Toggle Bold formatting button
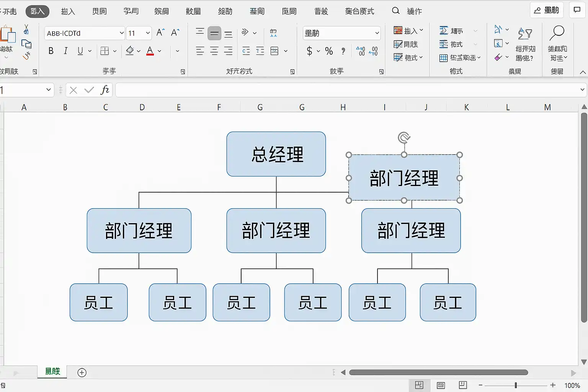The image size is (588, 392). (x=51, y=51)
